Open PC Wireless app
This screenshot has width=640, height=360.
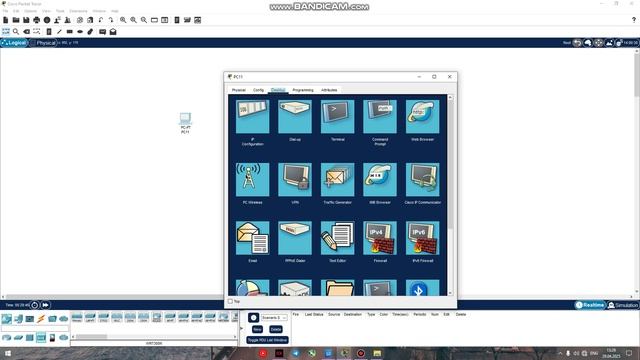(x=252, y=180)
